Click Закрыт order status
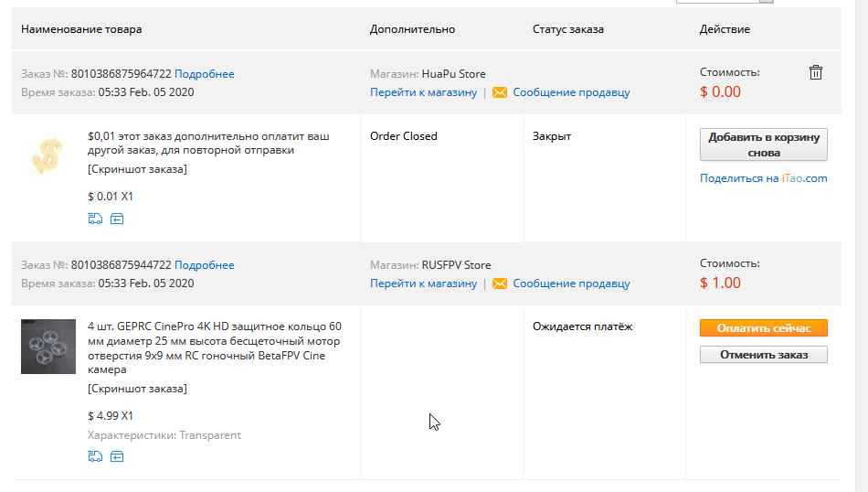 point(551,136)
